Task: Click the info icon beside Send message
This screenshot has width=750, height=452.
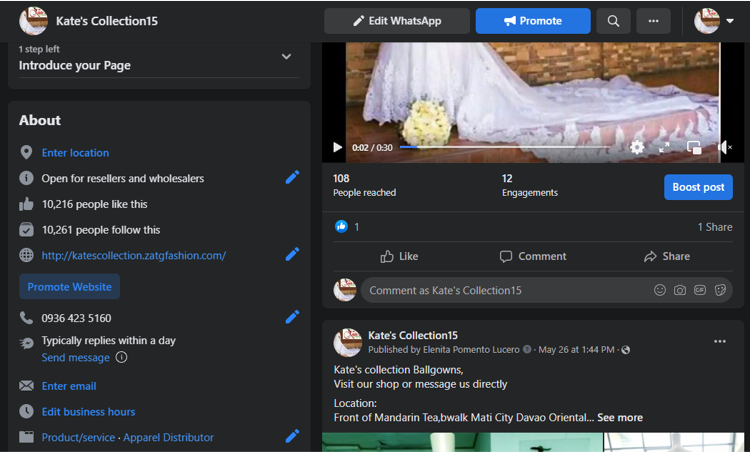Action: click(x=121, y=357)
